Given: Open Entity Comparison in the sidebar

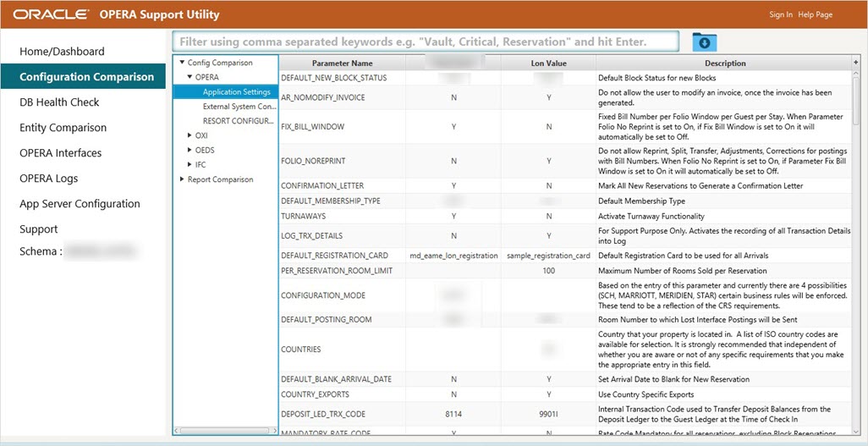Looking at the screenshot, I should pyautogui.click(x=63, y=128).
